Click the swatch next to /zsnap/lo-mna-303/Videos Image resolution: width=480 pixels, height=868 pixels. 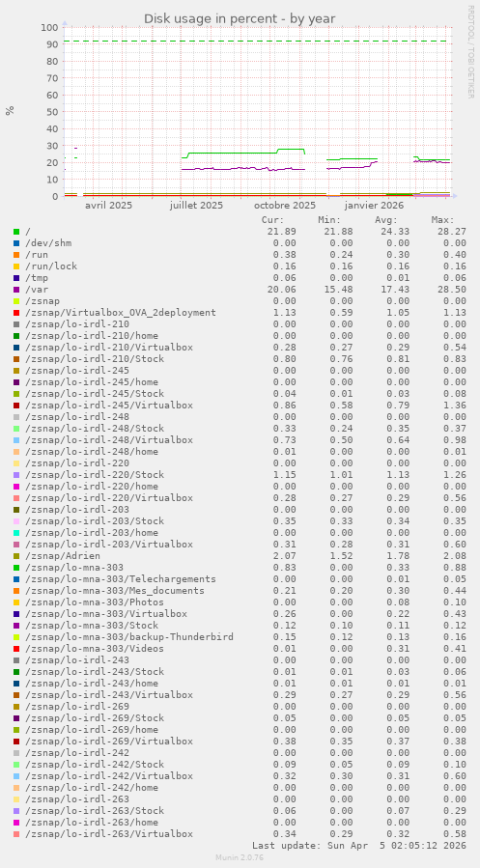coord(16,648)
